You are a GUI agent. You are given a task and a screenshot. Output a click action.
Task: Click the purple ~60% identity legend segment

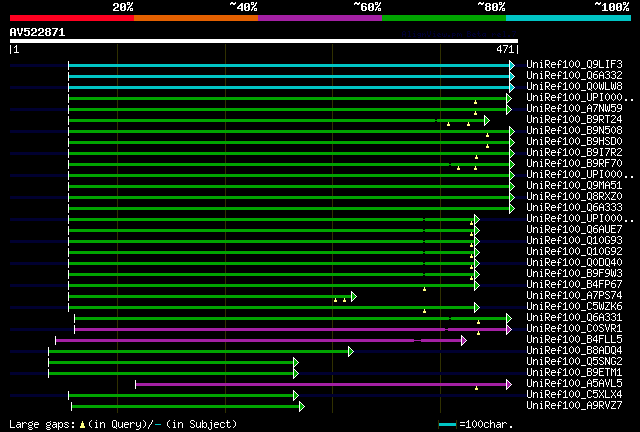click(x=320, y=18)
